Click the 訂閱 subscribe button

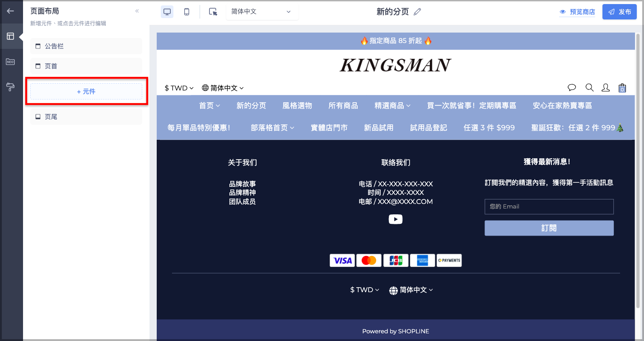pyautogui.click(x=549, y=228)
